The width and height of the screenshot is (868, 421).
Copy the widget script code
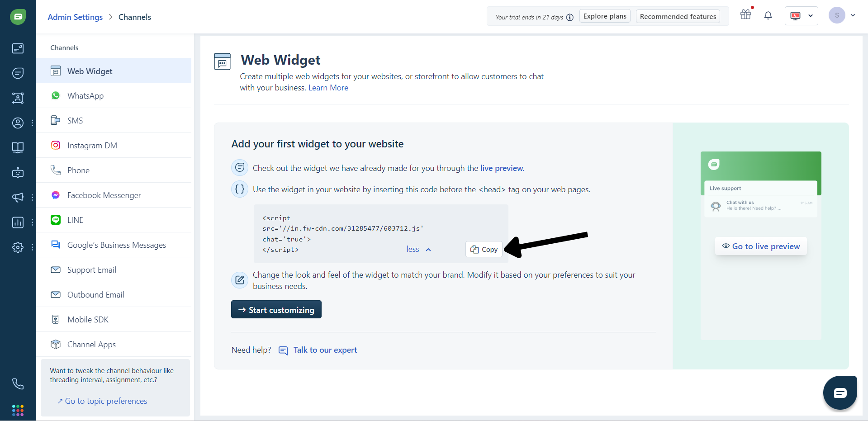484,249
